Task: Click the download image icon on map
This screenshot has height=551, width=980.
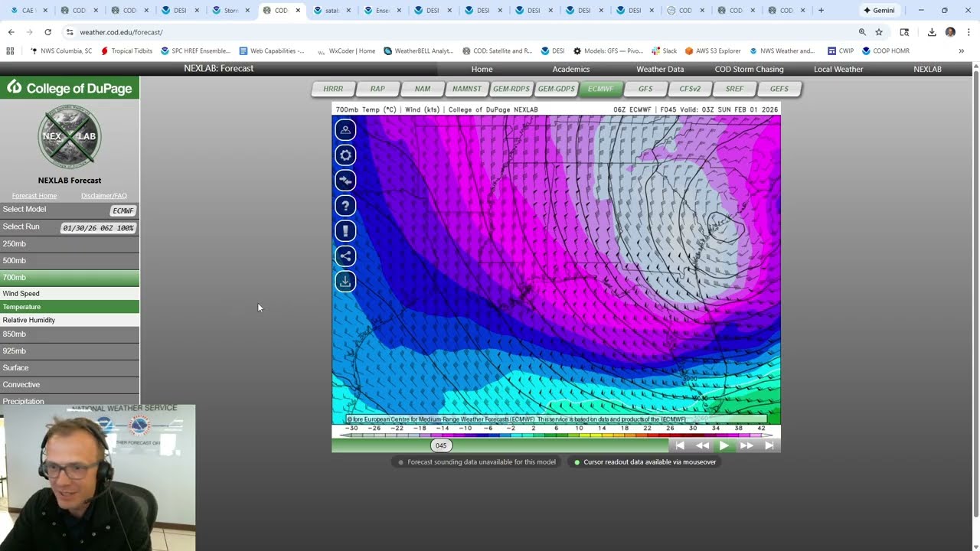Action: pyautogui.click(x=345, y=282)
